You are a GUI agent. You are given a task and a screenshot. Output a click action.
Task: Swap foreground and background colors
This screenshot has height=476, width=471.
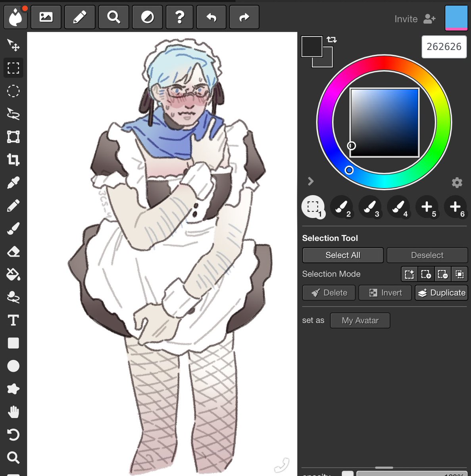tap(332, 39)
